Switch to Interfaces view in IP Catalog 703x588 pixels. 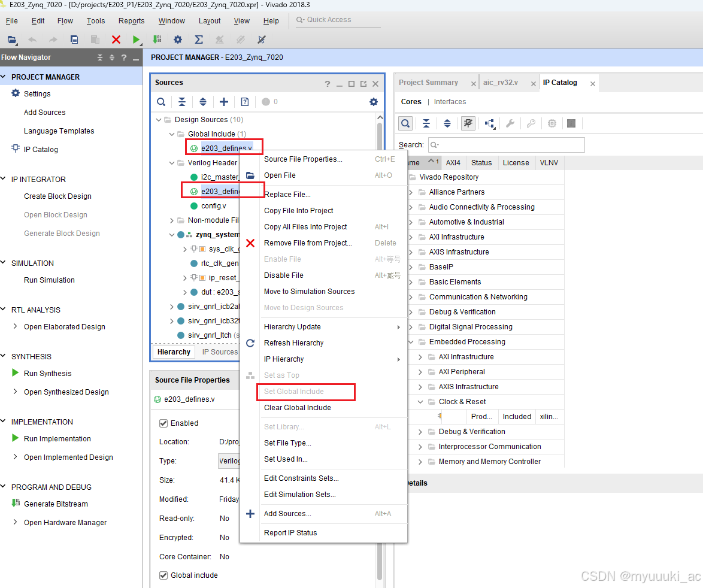tap(450, 102)
